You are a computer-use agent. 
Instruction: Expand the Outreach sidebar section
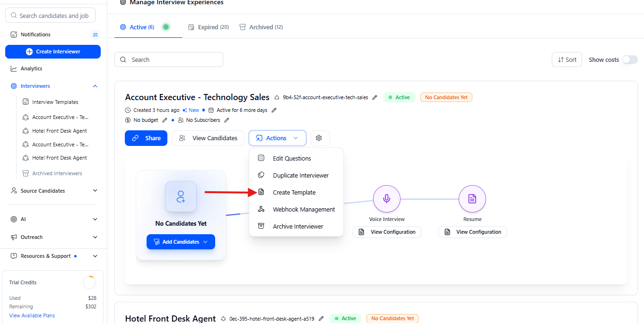(x=95, y=237)
